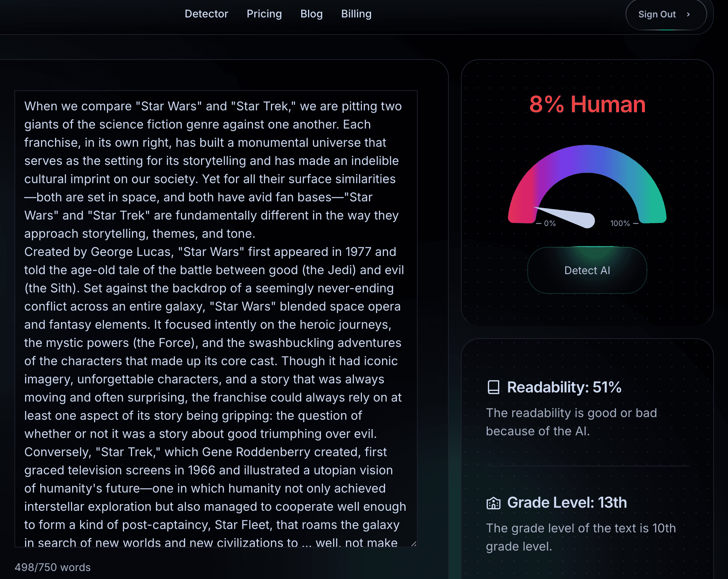The image size is (728, 579).
Task: Go to the Pricing page
Action: point(264,14)
